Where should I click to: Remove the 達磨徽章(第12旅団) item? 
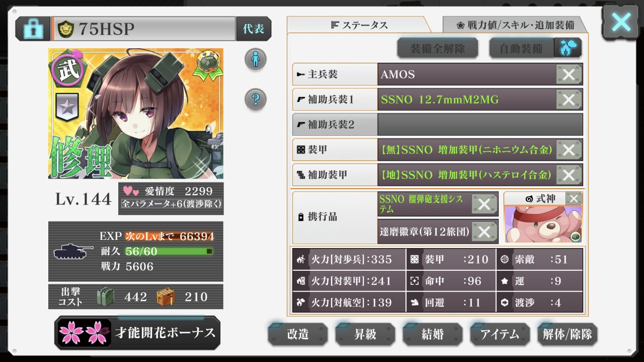(484, 232)
